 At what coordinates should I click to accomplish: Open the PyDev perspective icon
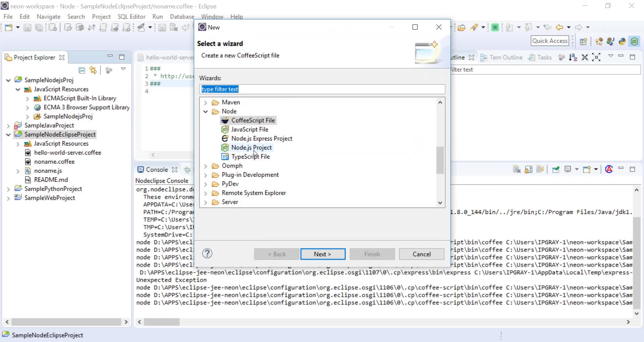622,41
